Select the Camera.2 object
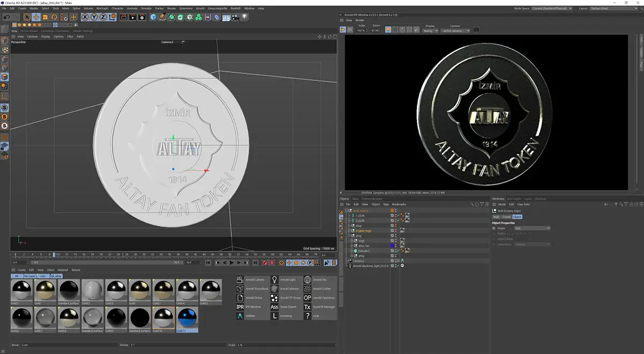The image size is (644, 354). (359, 261)
